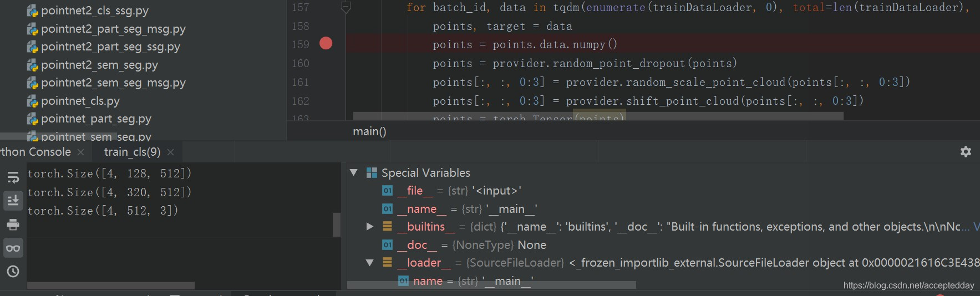Click the __builtins__ dict type icon
Screen dimensions: 980x296
[388, 227]
